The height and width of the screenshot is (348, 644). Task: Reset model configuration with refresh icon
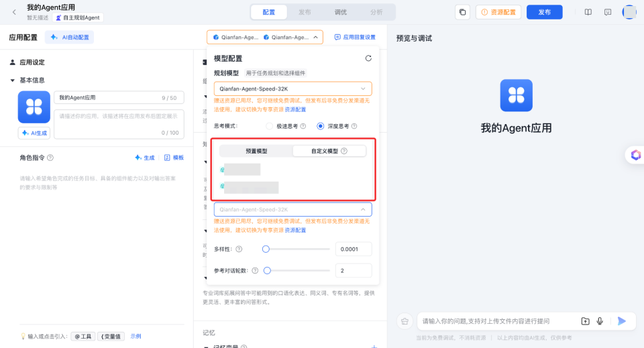(x=368, y=58)
